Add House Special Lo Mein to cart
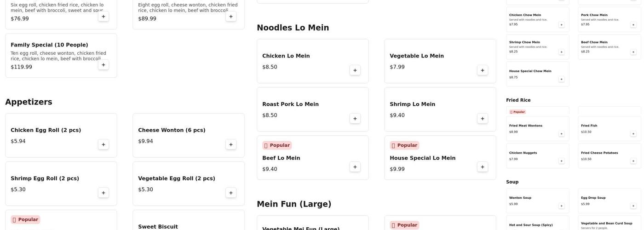The width and height of the screenshot is (644, 230). (482, 167)
